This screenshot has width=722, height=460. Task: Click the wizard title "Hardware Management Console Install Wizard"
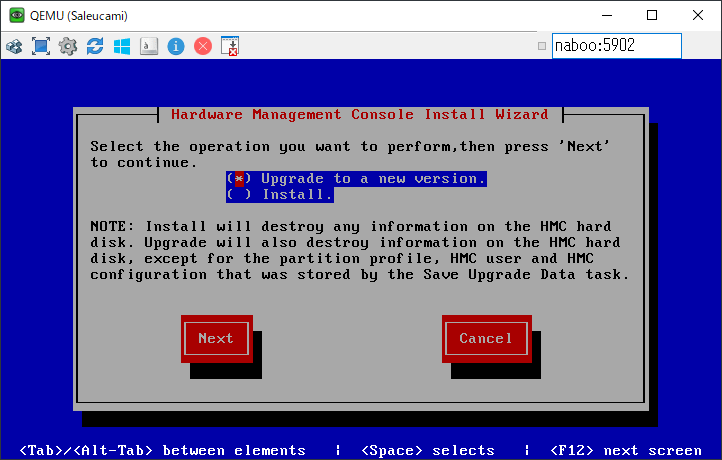(360, 114)
